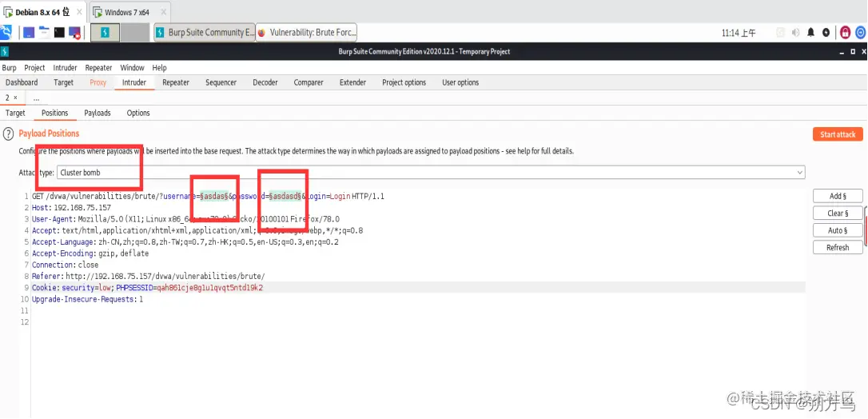Open the Vulnerability: Brute Force Firefox window

point(306,33)
